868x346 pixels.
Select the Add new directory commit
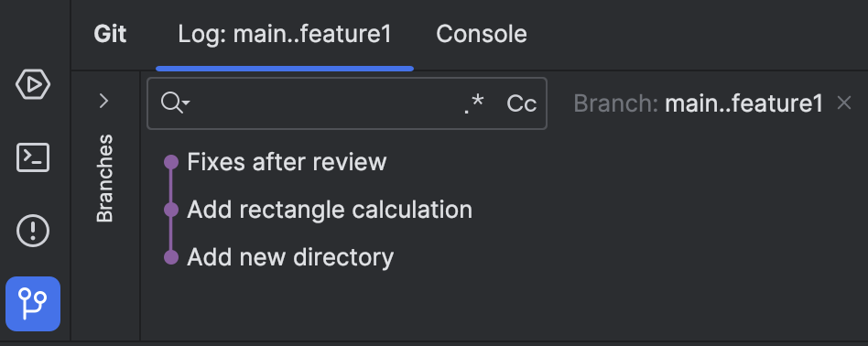click(290, 257)
